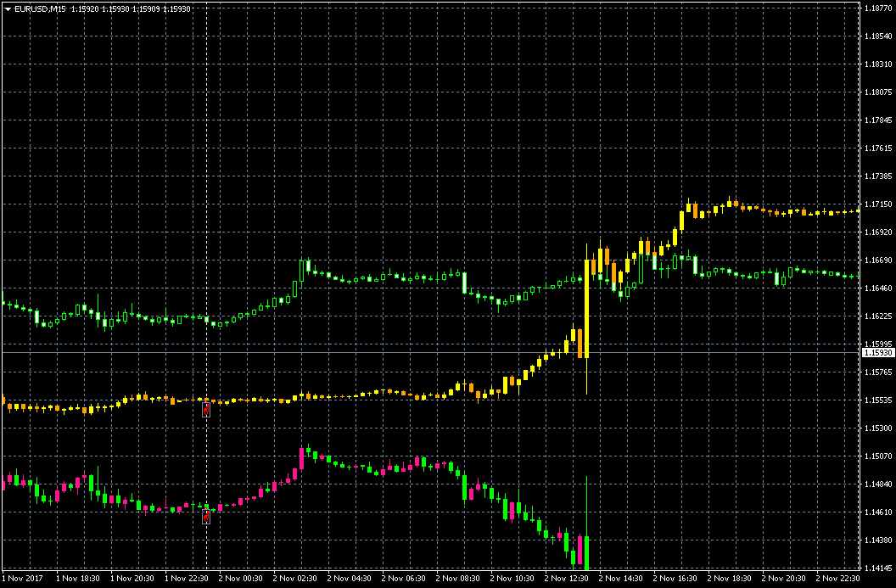The image size is (896, 588).
Task: Click the 2 Nov 10:30 time label
Action: 513,579
